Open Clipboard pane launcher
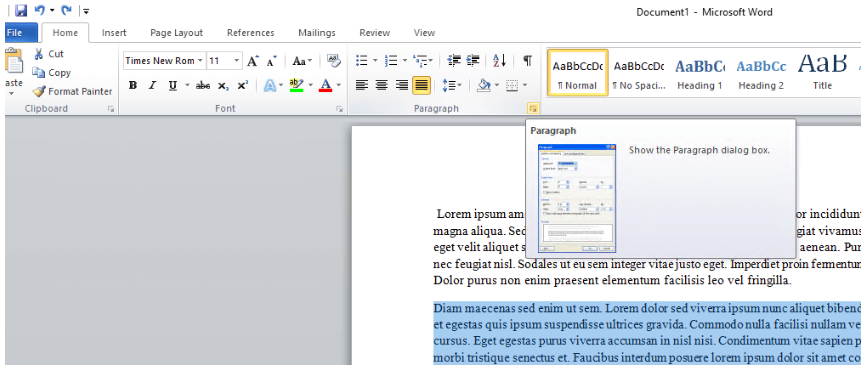This screenshot has width=866, height=368. tap(111, 109)
